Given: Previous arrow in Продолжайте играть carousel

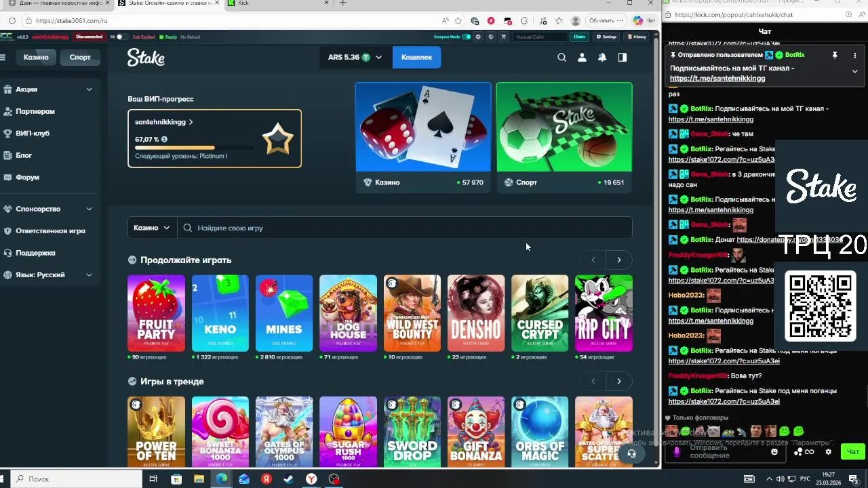Looking at the screenshot, I should click(593, 260).
